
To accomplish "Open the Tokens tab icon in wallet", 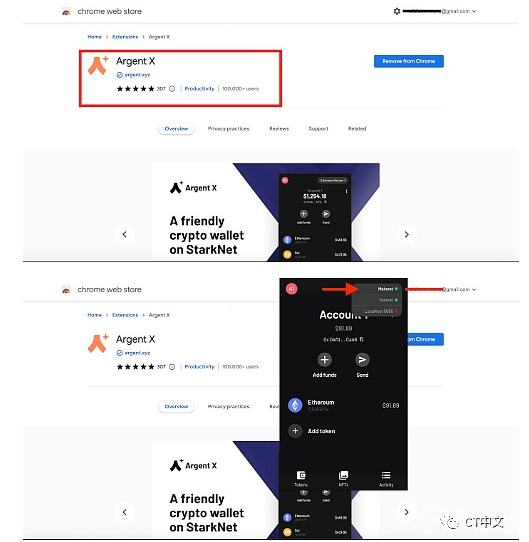I will point(301,475).
